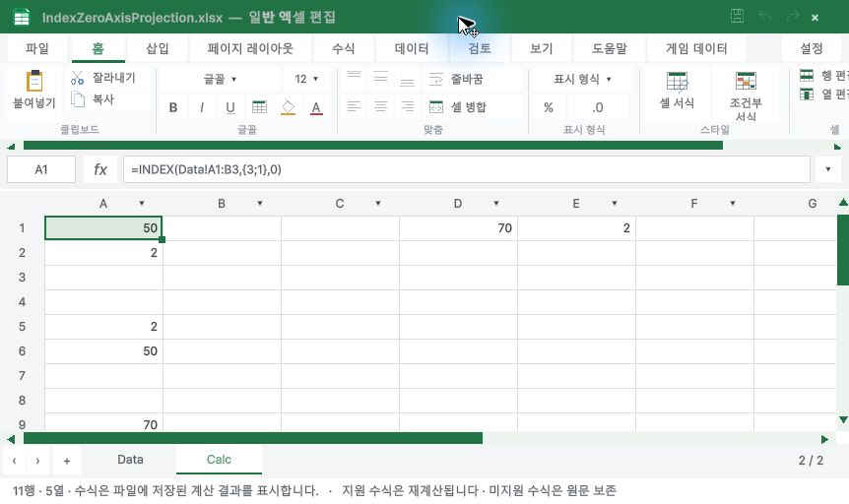The height and width of the screenshot is (504, 849).
Task: Open column E filter dropdown
Action: click(x=614, y=204)
